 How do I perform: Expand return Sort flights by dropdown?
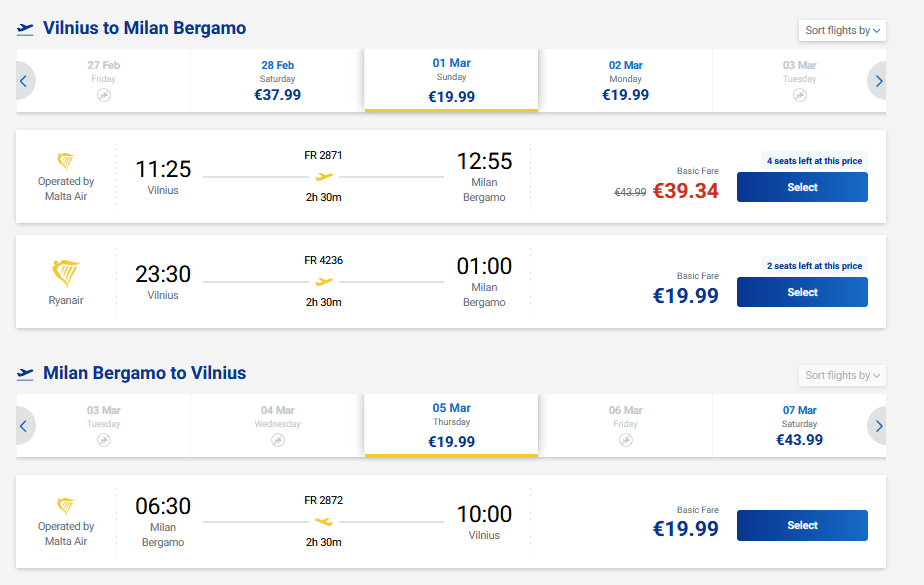point(843,375)
